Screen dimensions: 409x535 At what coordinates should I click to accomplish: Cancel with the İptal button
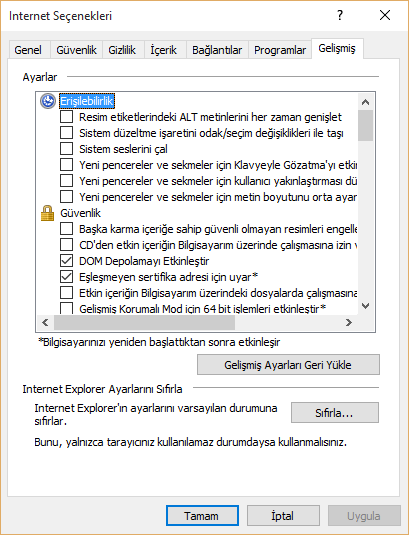[283, 516]
